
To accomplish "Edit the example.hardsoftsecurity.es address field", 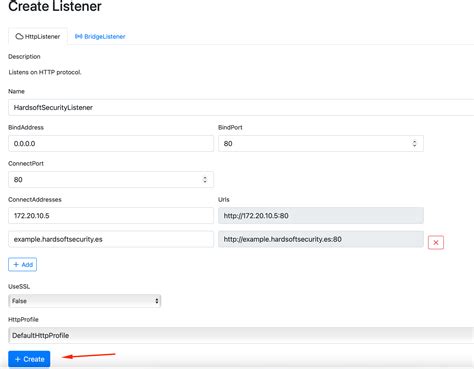I will pos(111,239).
